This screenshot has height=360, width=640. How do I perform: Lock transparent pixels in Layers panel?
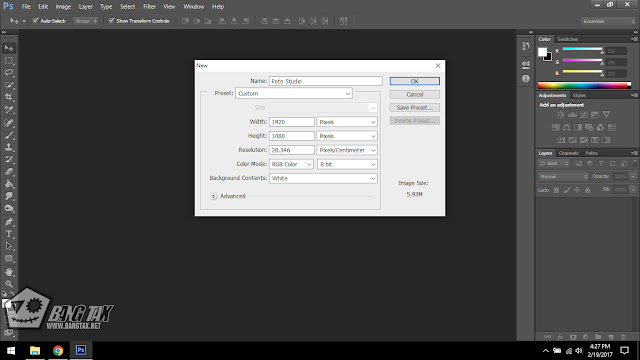pyautogui.click(x=556, y=190)
